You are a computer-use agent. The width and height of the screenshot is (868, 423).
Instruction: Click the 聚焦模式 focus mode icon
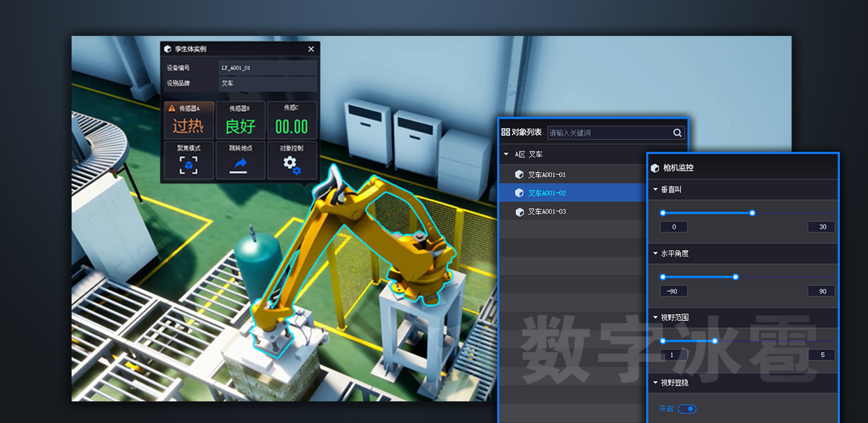click(x=189, y=164)
